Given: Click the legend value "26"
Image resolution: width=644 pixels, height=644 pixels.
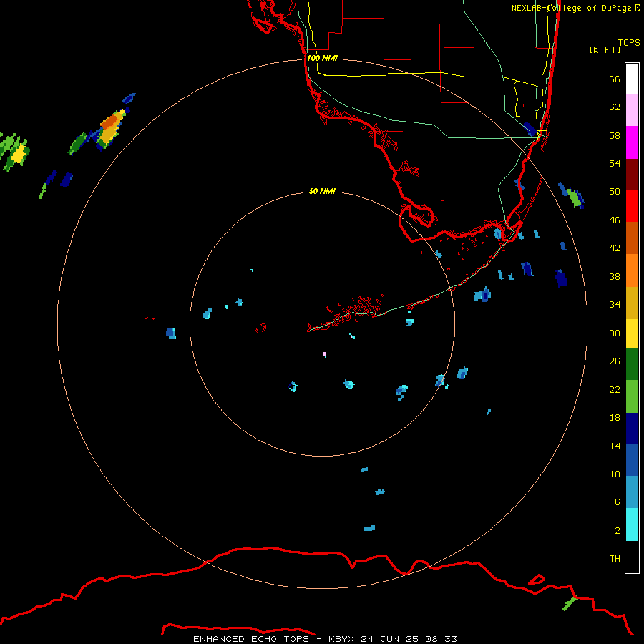Looking at the screenshot, I should click(615, 361).
